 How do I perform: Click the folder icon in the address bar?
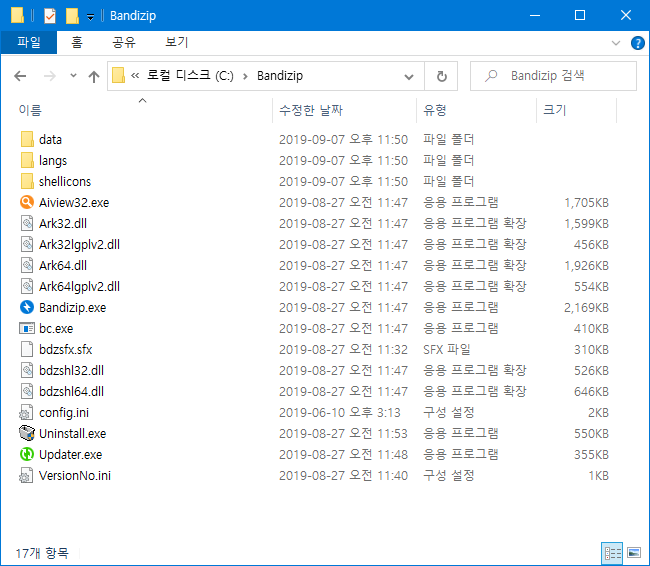118,75
